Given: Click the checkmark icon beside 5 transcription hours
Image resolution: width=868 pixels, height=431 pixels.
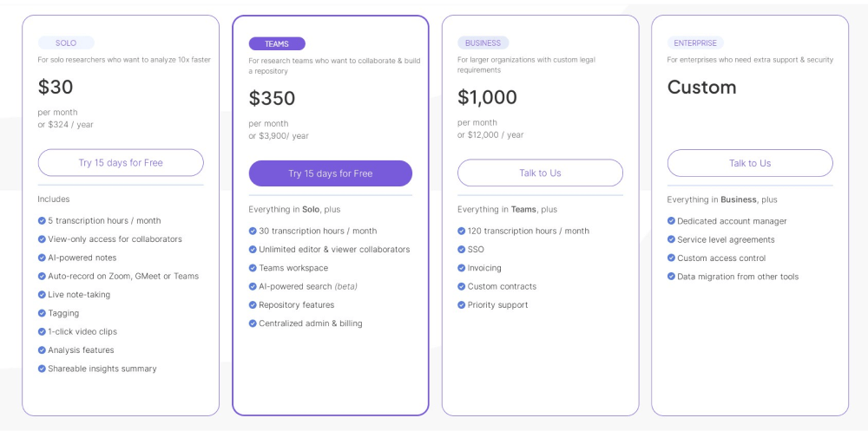Looking at the screenshot, I should [x=42, y=220].
